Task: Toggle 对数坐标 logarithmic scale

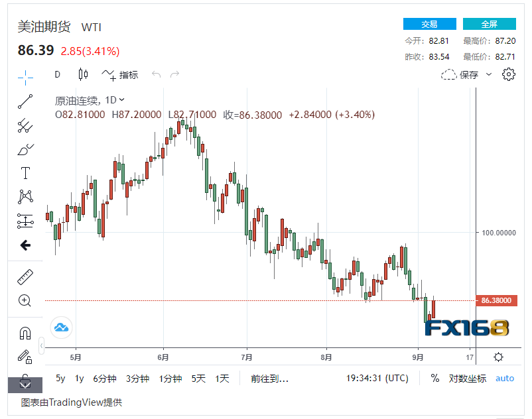Action: click(467, 379)
